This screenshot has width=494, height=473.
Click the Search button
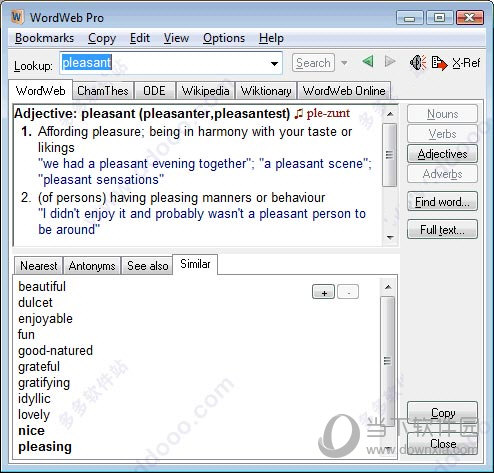click(x=313, y=63)
